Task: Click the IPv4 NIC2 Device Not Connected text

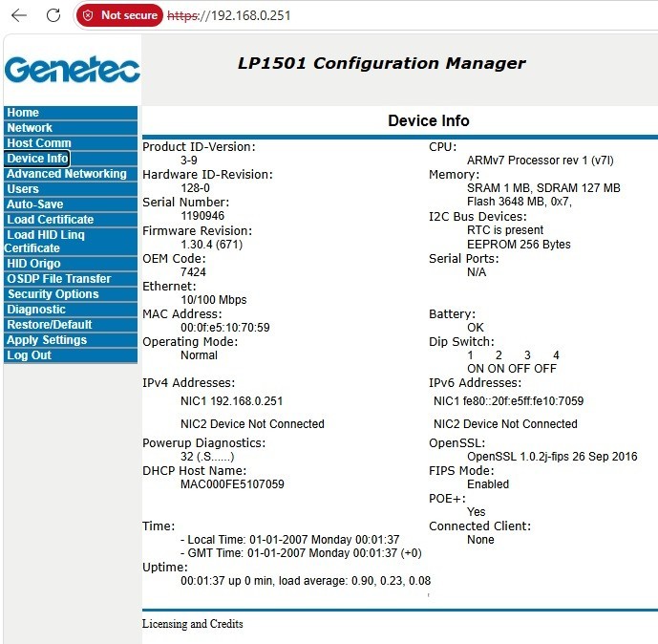Action: pyautogui.click(x=252, y=424)
